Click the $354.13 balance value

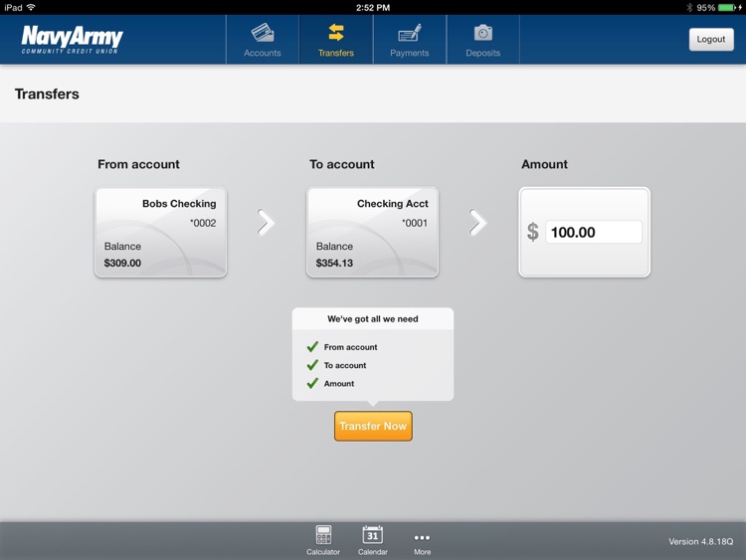click(x=334, y=264)
